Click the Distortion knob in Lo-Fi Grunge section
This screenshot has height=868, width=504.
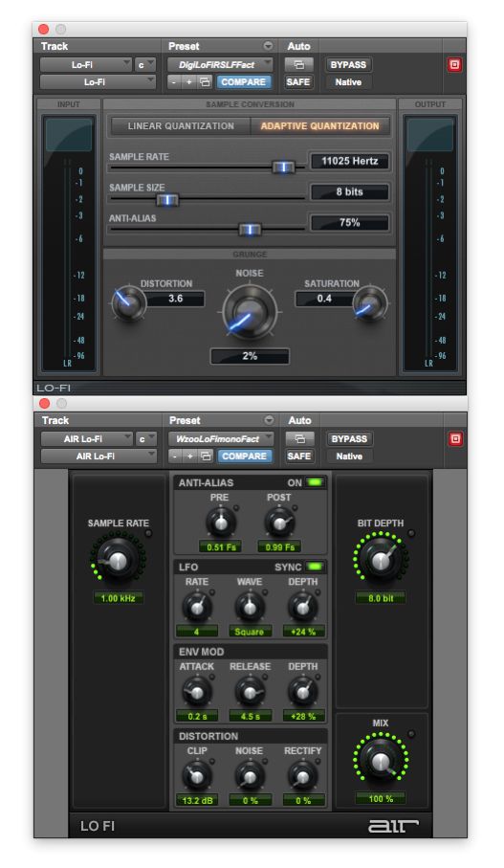click(128, 303)
